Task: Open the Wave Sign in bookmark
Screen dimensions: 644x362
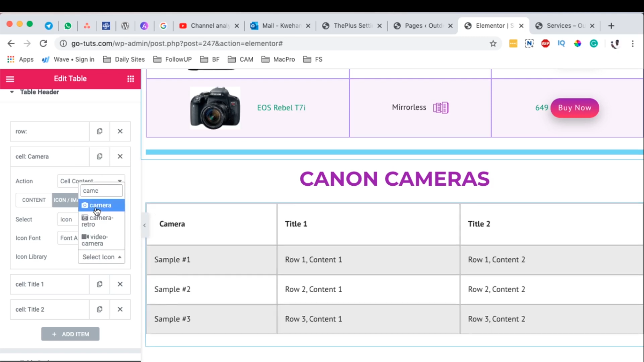Action: [68, 59]
